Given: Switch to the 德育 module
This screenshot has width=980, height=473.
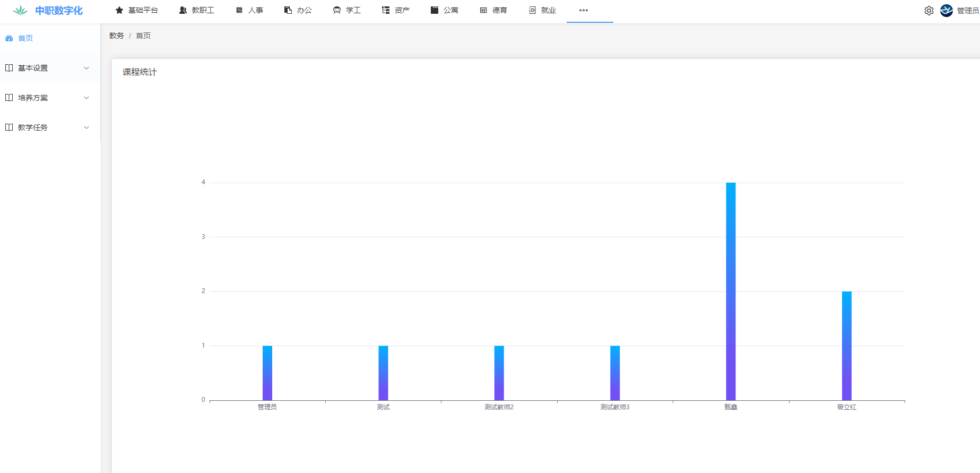Looking at the screenshot, I should pos(493,10).
